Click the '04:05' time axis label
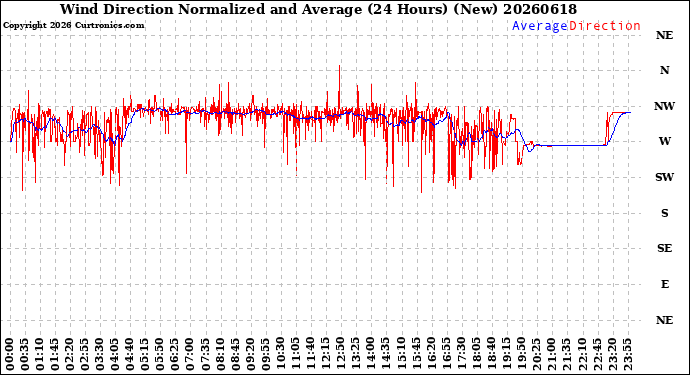 (x=115, y=355)
